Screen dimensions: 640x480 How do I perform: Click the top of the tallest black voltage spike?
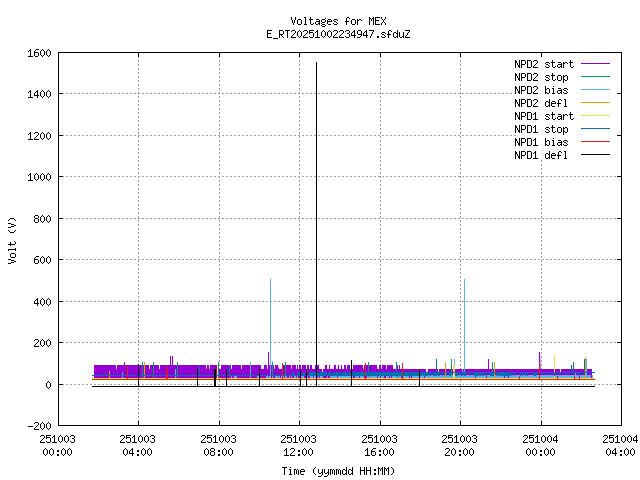pyautogui.click(x=316, y=64)
